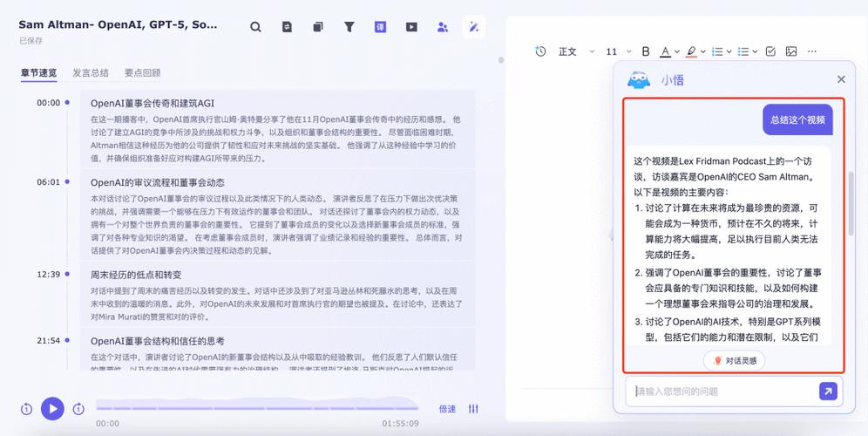Open the more options ellipsis
This screenshot has height=436, width=868.
click(812, 51)
